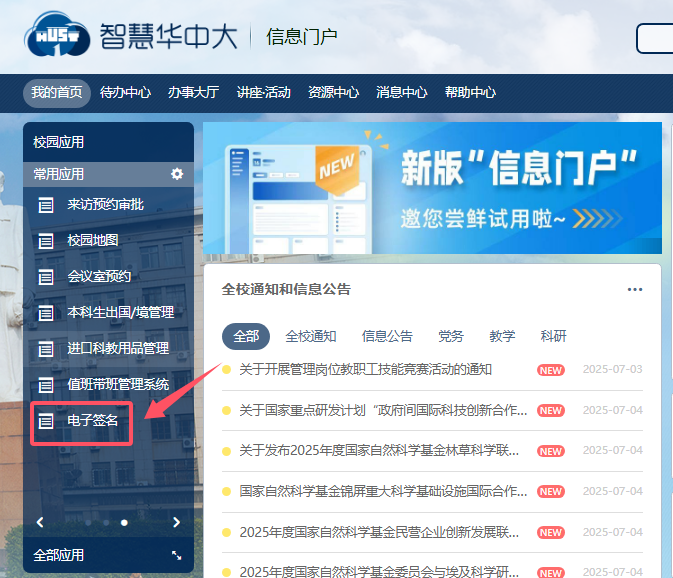Click the HUST logo icon

pyautogui.click(x=56, y=35)
